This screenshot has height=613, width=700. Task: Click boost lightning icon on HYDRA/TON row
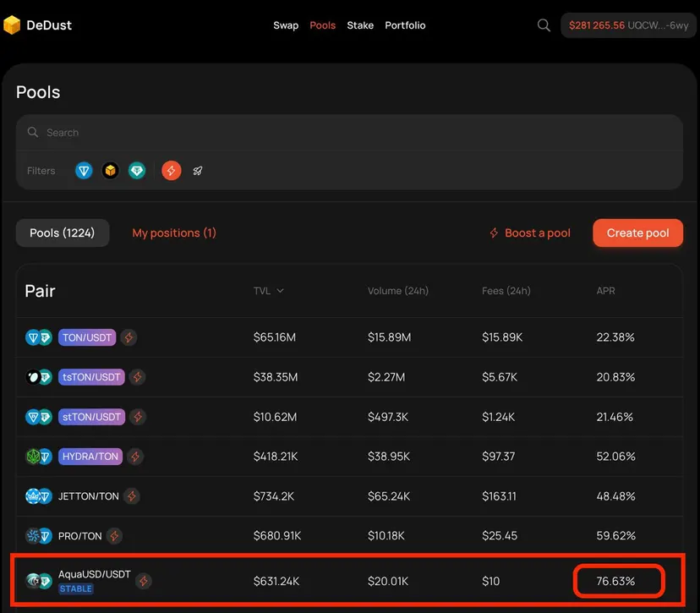pyautogui.click(x=135, y=457)
